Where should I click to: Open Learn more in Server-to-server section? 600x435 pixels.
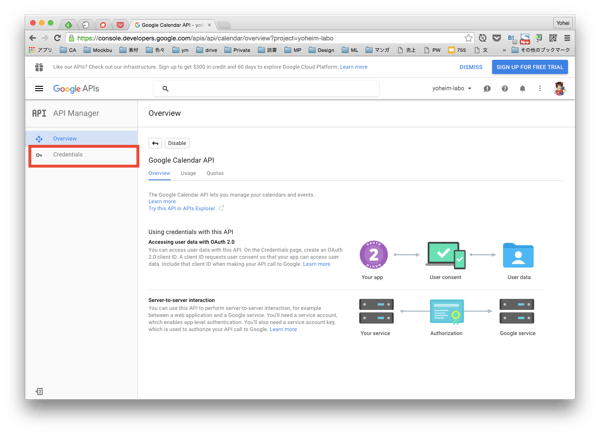pos(283,329)
